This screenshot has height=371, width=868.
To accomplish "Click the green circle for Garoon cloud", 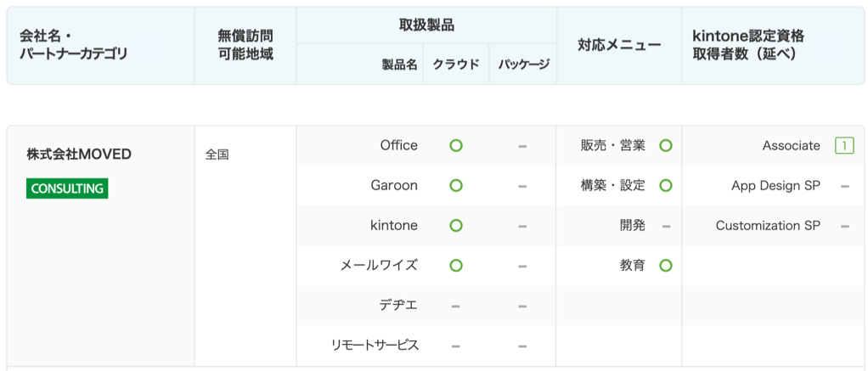I will (456, 186).
